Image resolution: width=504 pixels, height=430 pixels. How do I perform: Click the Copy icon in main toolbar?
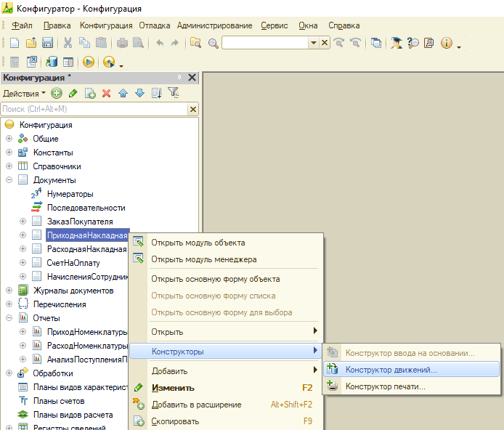pos(84,43)
